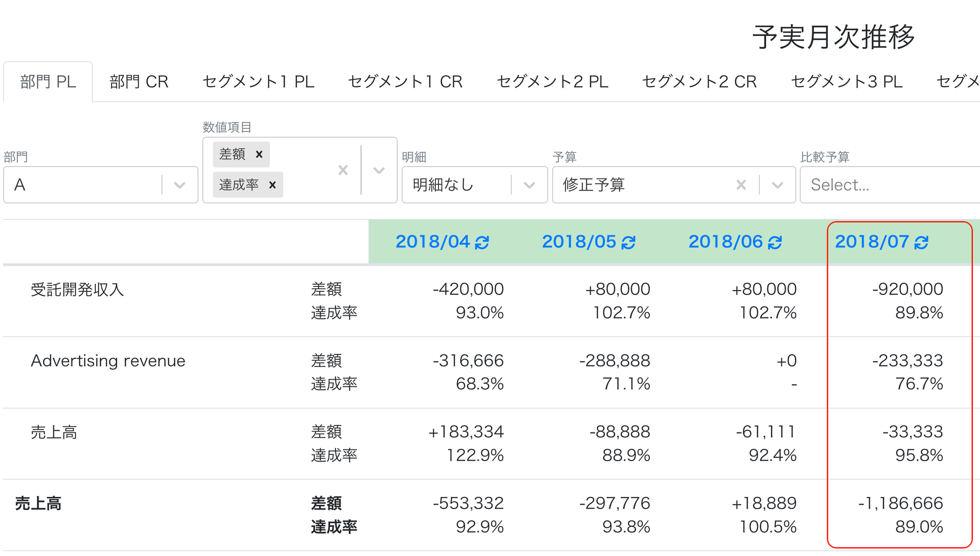The width and height of the screenshot is (980, 556).
Task: Select the セグメント3 PL tab
Action: tap(846, 81)
